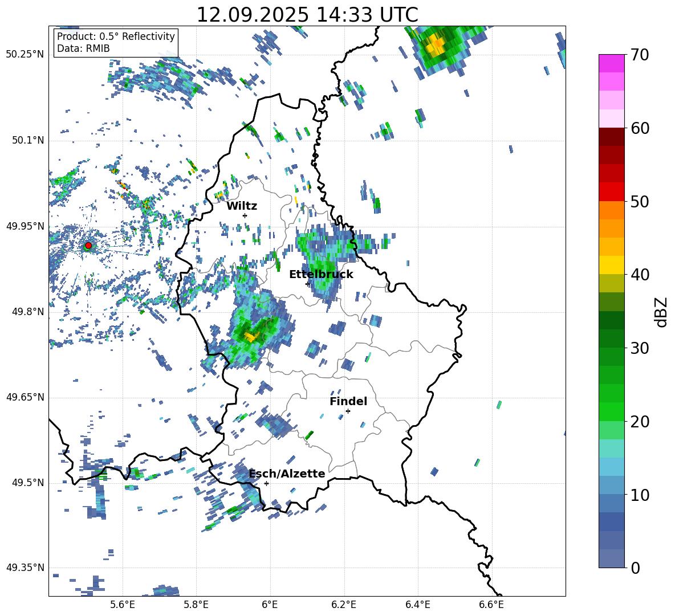
Task: Click the 50.25°N latitude label
Action: [25, 55]
